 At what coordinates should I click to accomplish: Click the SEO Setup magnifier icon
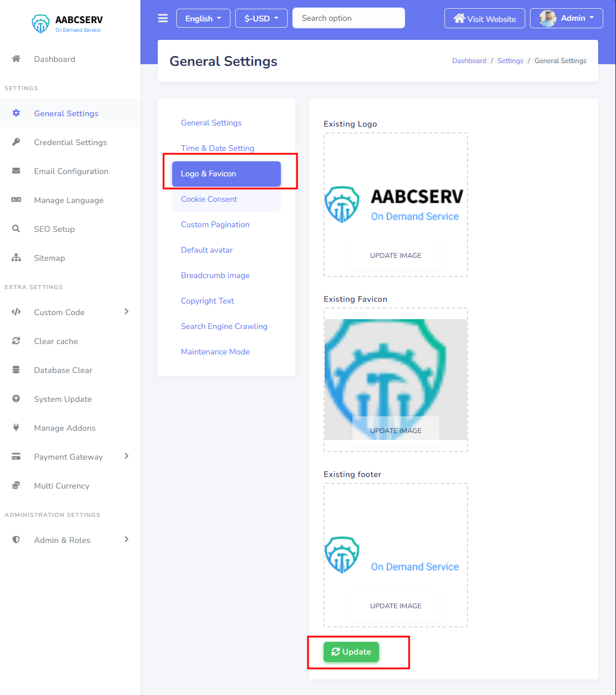[x=16, y=228]
